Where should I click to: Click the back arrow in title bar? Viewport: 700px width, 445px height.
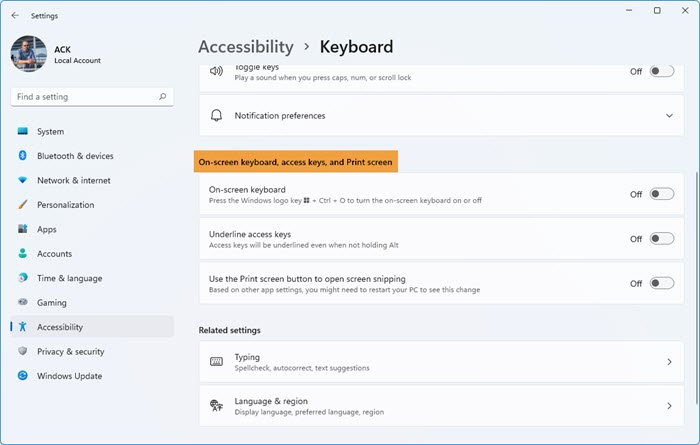15,16
